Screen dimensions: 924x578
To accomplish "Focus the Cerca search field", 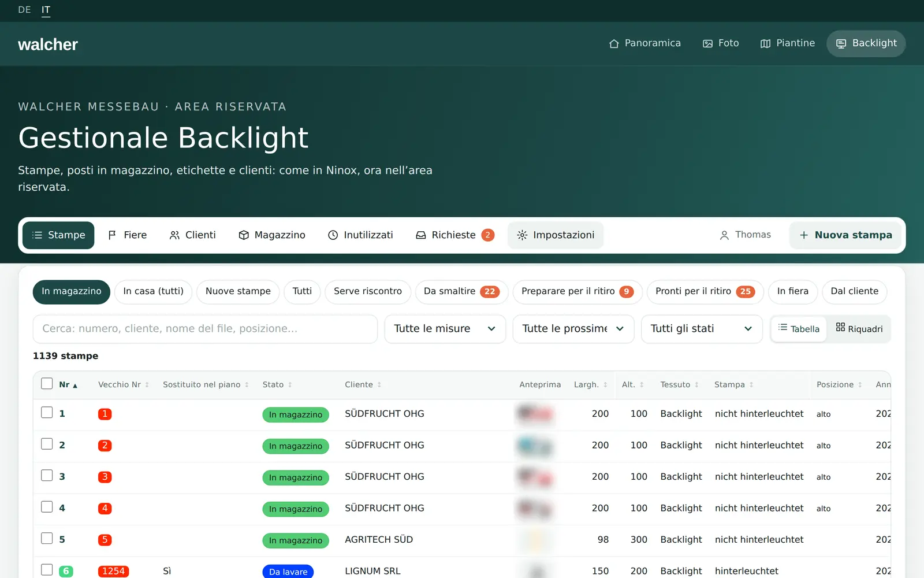I will point(205,329).
